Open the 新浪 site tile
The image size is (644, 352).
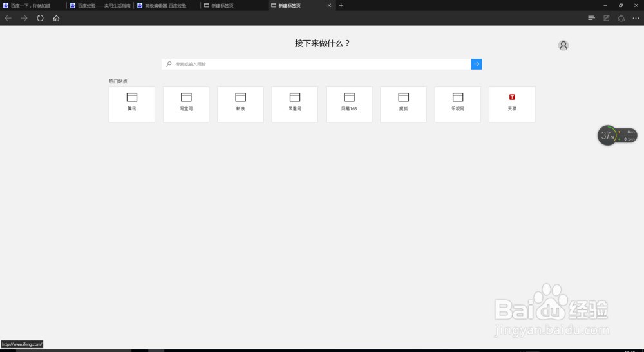point(240,104)
